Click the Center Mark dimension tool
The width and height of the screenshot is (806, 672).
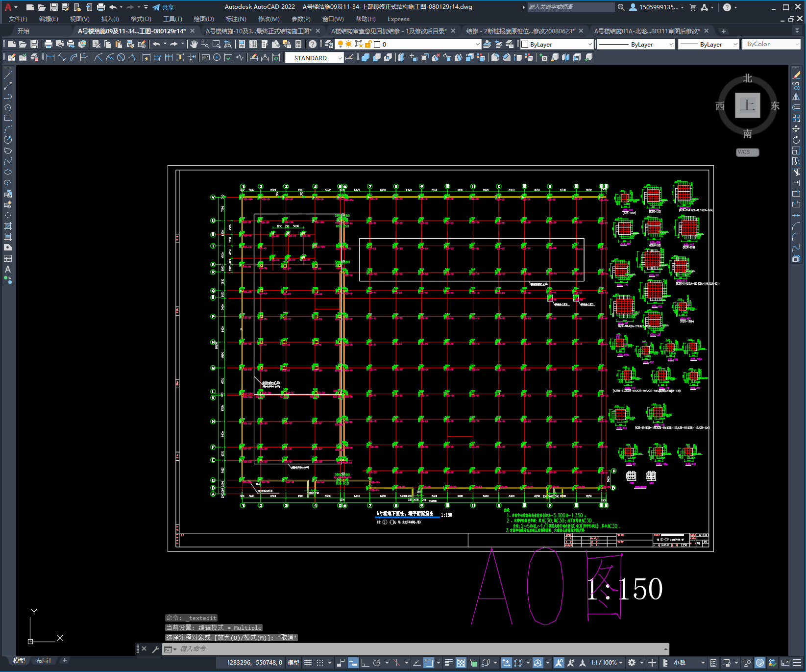tap(217, 57)
